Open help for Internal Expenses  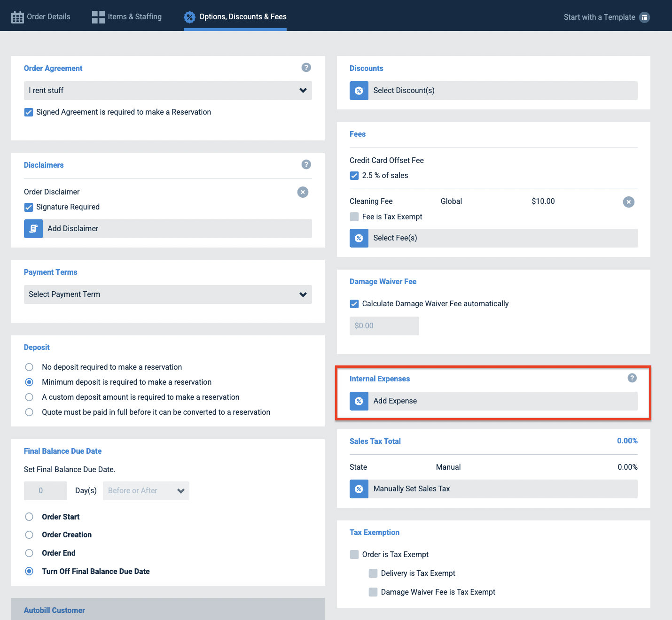tap(633, 378)
